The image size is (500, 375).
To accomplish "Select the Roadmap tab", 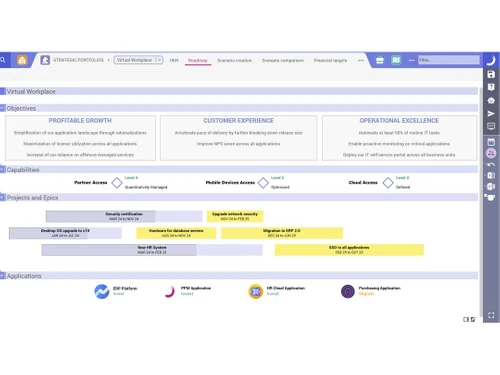I will 198,60.
